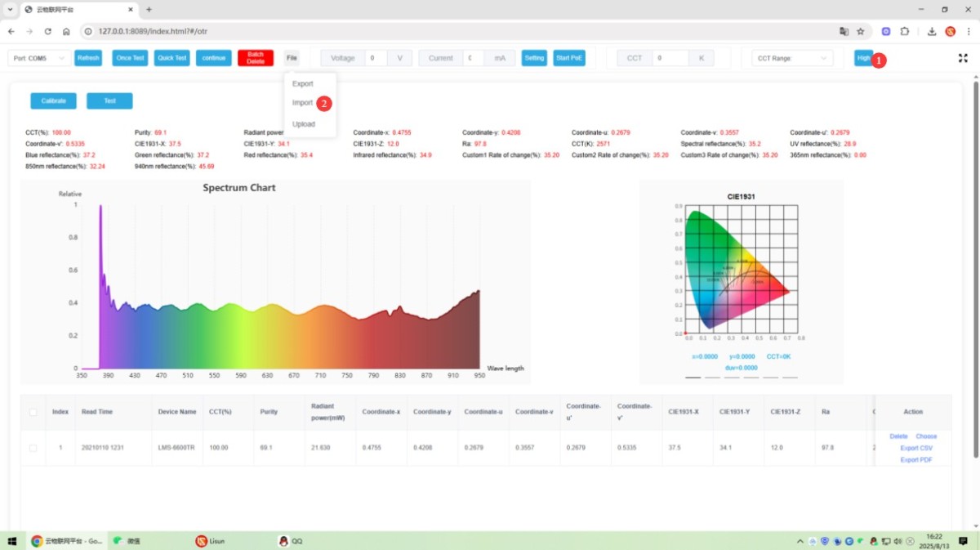Open a new browser tab with plus
The image size is (980, 550).
click(x=149, y=9)
